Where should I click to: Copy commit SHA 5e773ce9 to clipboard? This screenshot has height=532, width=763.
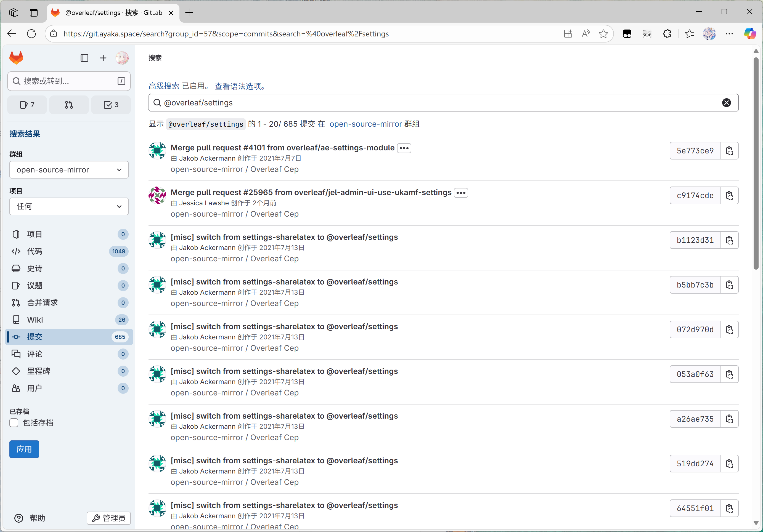tap(730, 150)
